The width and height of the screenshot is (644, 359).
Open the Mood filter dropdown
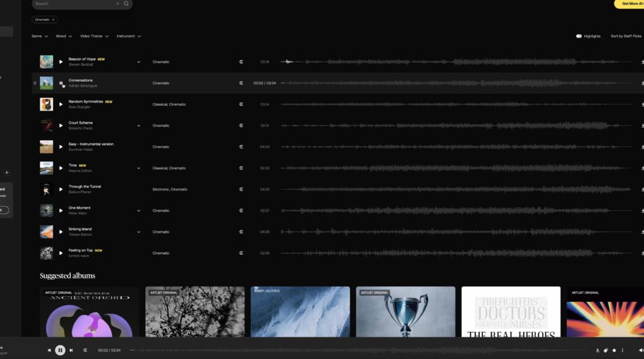click(64, 36)
